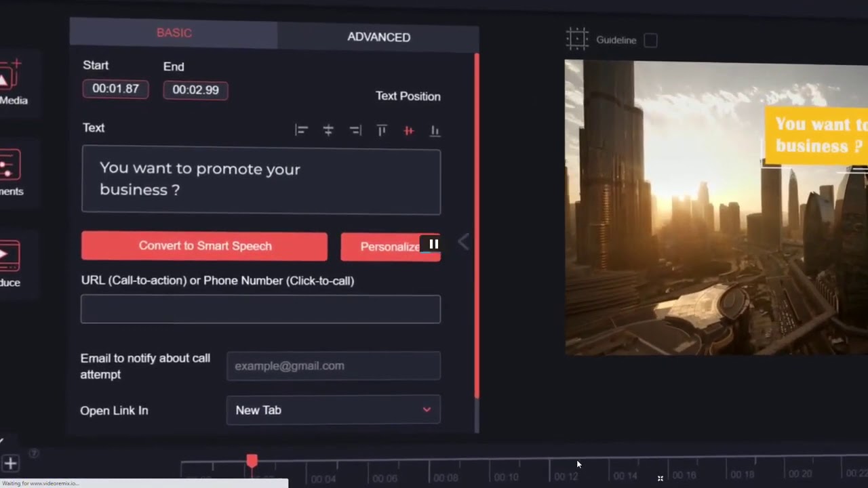The image size is (868, 488).
Task: Click the 00:18 timeline mark
Action: (742, 475)
